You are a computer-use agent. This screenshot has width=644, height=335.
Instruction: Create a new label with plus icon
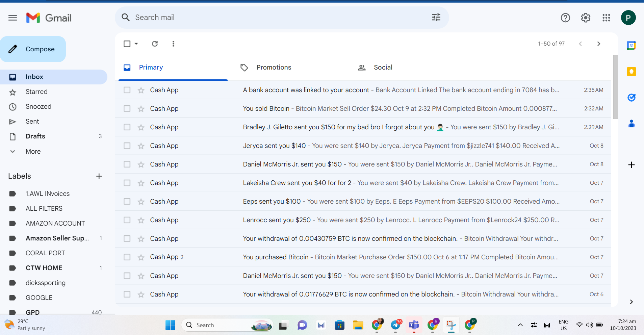99,176
